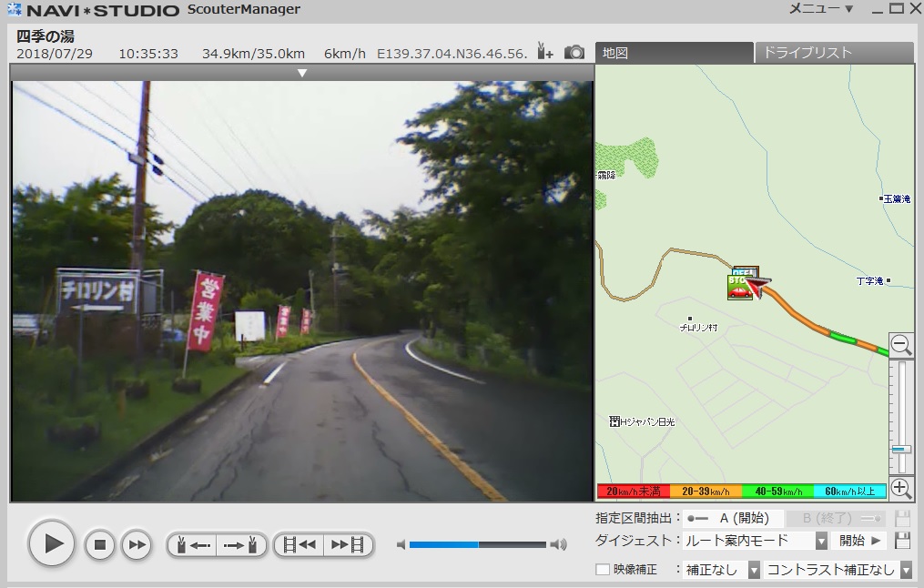This screenshot has width=924, height=588.
Task: Open the メニュー menu
Action: [x=820, y=9]
